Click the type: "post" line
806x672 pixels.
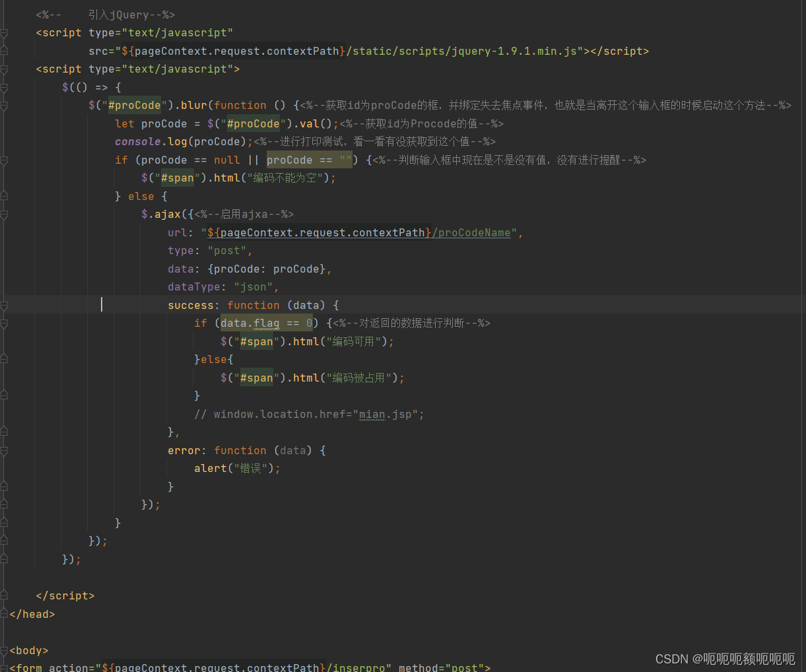210,251
